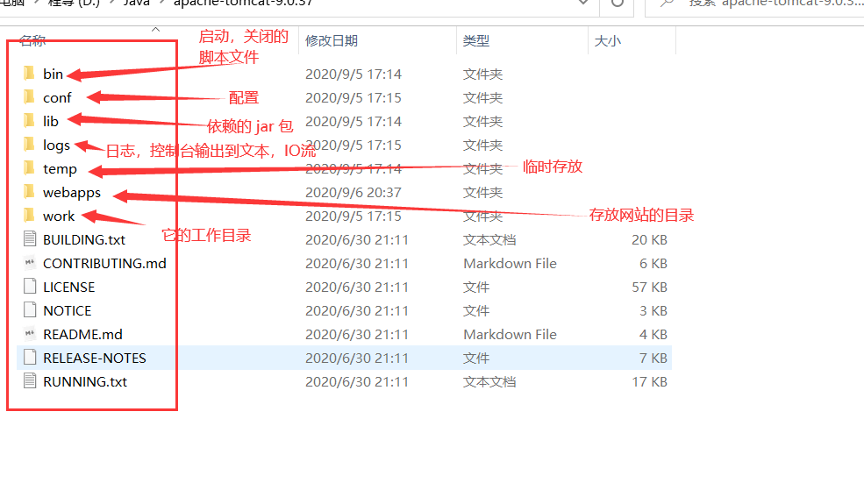Screen dimensions: 864x504
Task: Select the LICENSE file name
Action: point(69,287)
